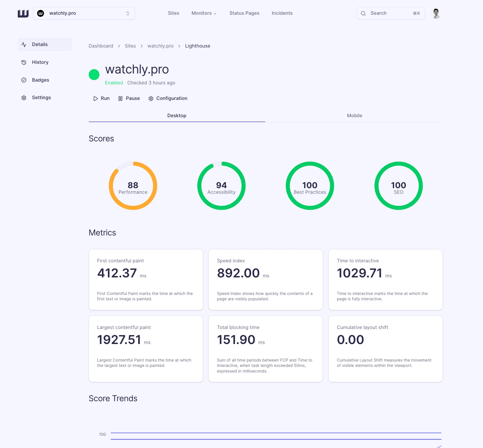Click into the Search field

point(390,13)
